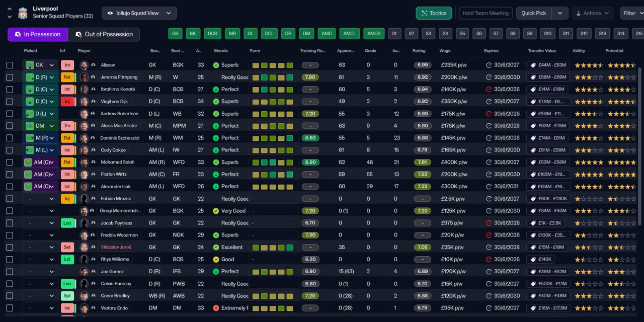This screenshot has width=644, height=322.
Task: Open Alexis Mac Allister's DM position dropdown
Action: coord(40,126)
